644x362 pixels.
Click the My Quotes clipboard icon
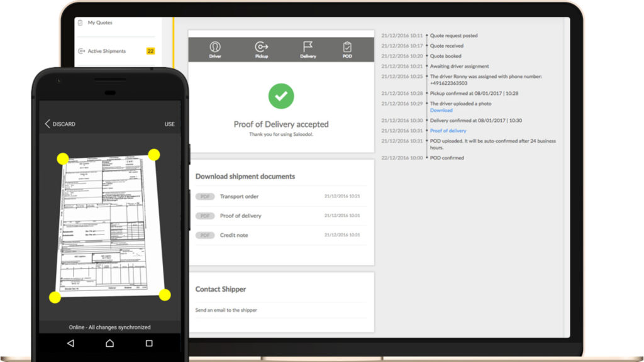coord(80,22)
